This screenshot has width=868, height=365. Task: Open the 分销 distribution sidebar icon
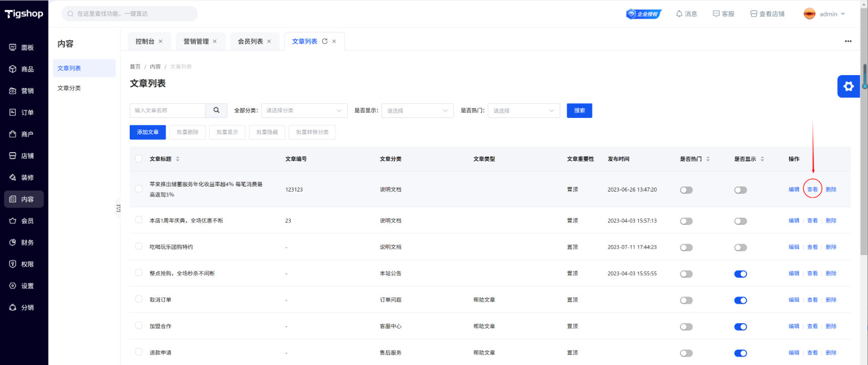(x=13, y=308)
